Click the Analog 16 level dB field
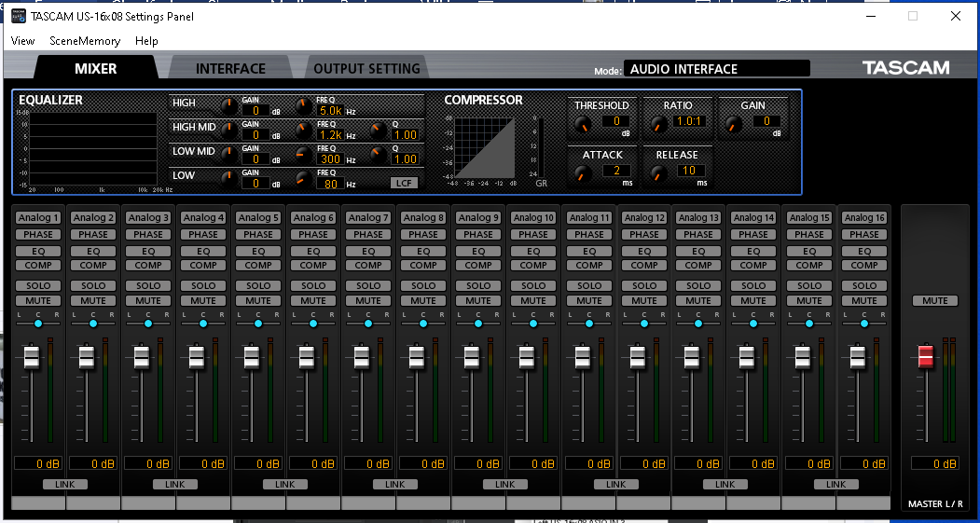 864,463
